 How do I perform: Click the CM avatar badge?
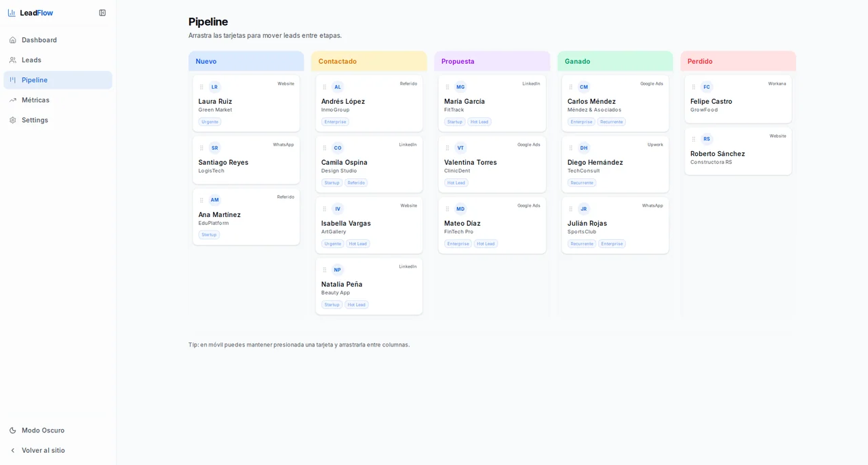point(584,87)
